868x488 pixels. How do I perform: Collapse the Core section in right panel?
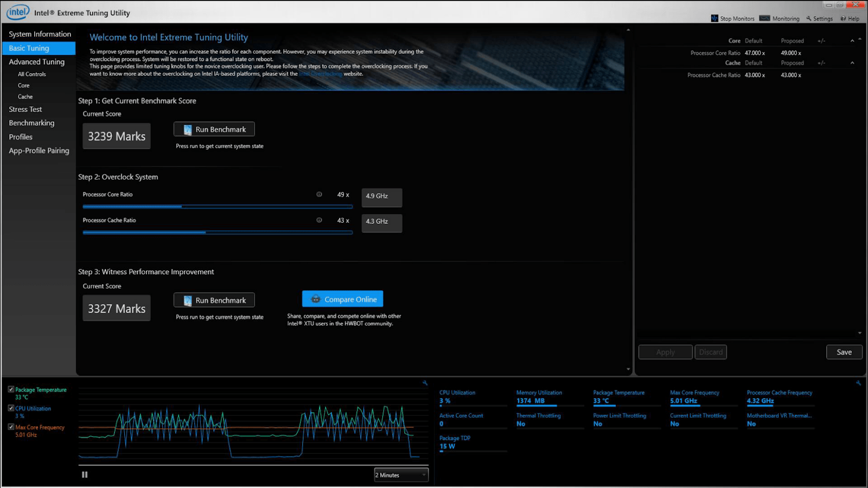(851, 40)
